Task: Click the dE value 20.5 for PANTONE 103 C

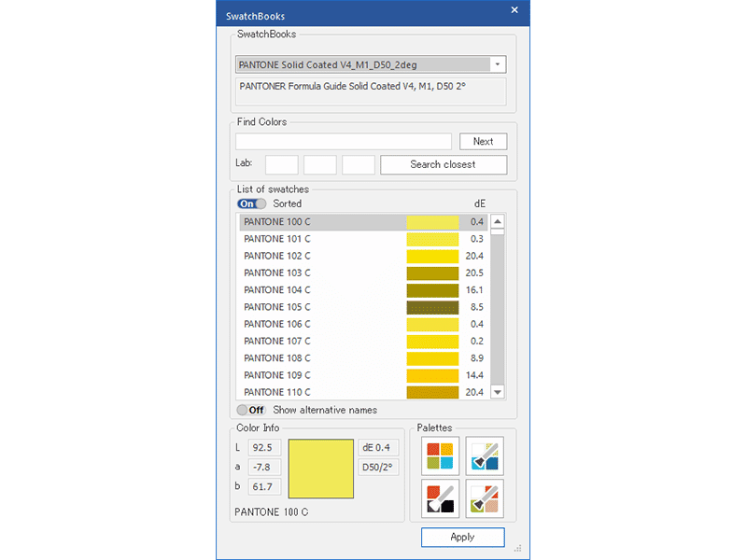Action: click(x=474, y=273)
